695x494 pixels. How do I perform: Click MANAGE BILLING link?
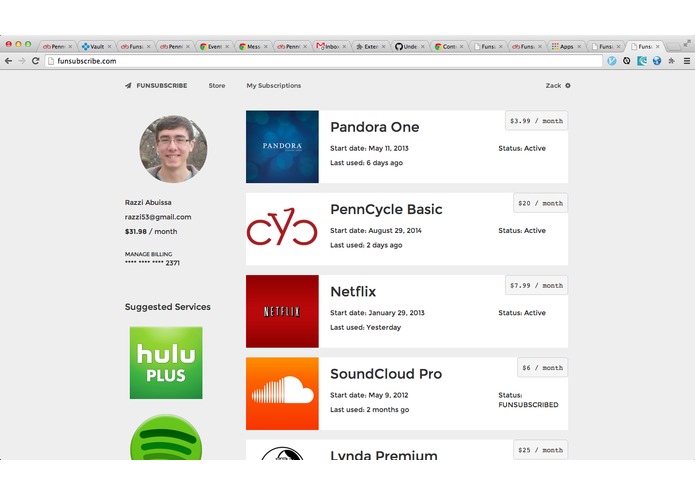click(x=148, y=254)
